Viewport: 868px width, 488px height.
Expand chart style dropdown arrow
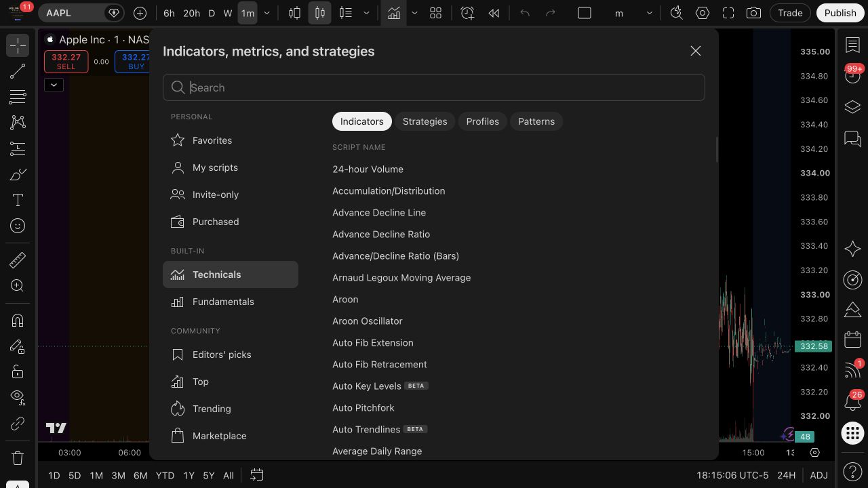pos(366,13)
